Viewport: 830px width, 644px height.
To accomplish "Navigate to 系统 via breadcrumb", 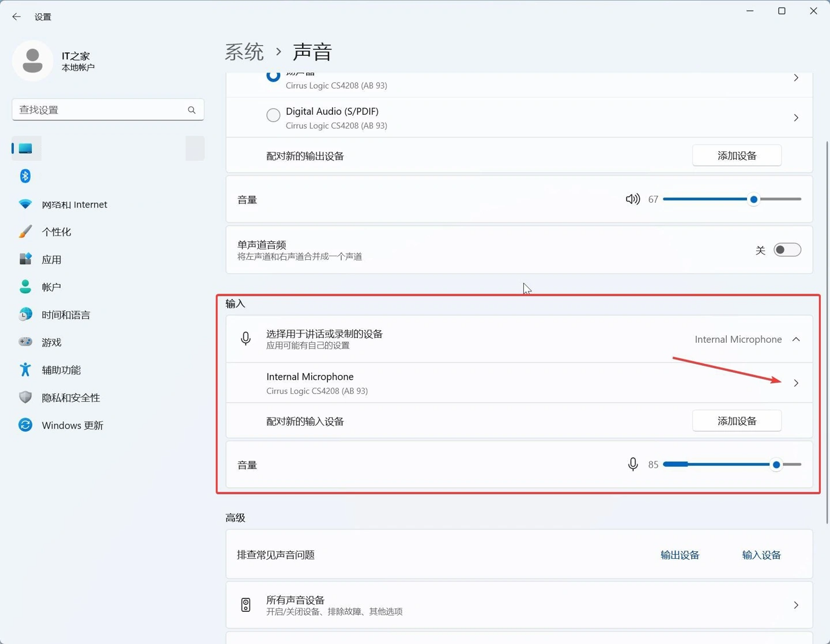I will click(x=244, y=51).
